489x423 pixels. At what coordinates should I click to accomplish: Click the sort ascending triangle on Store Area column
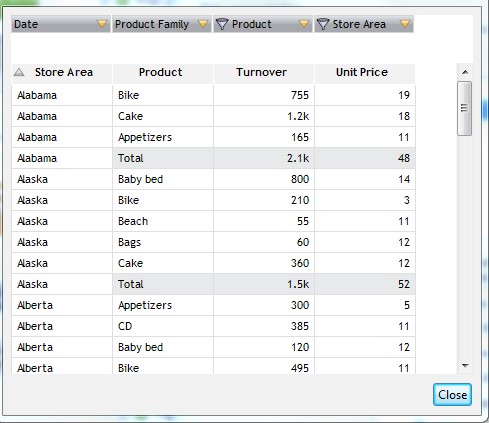click(19, 72)
